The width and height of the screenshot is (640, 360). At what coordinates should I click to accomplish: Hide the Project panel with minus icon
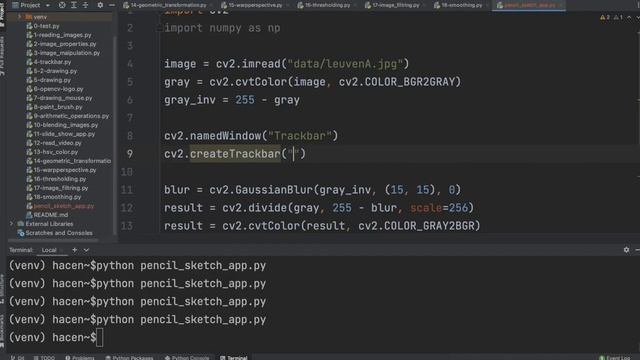[x=111, y=5]
